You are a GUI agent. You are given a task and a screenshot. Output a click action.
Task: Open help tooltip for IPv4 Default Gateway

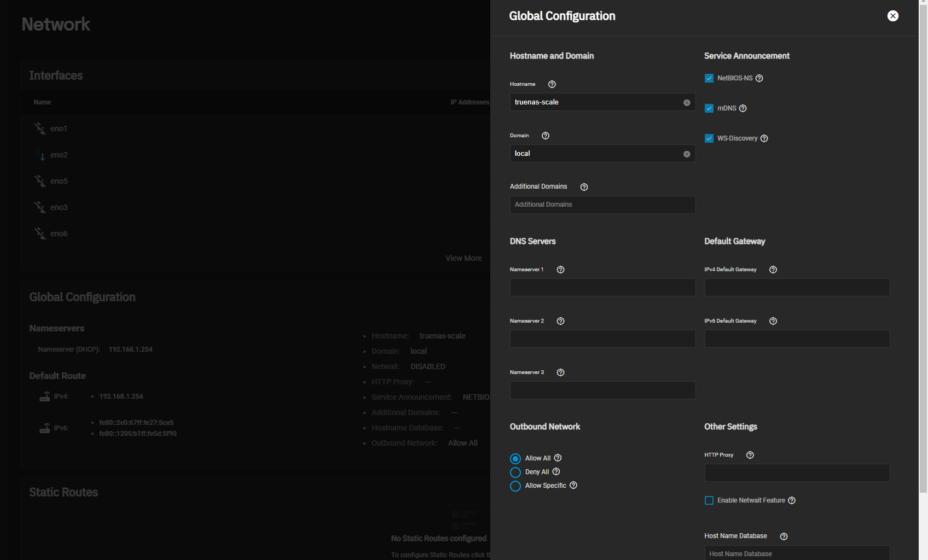(773, 270)
